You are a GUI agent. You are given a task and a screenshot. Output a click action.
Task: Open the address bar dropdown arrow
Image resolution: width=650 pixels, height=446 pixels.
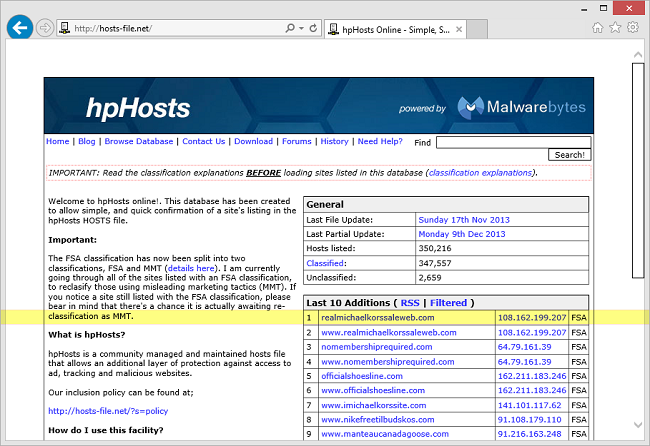301,28
